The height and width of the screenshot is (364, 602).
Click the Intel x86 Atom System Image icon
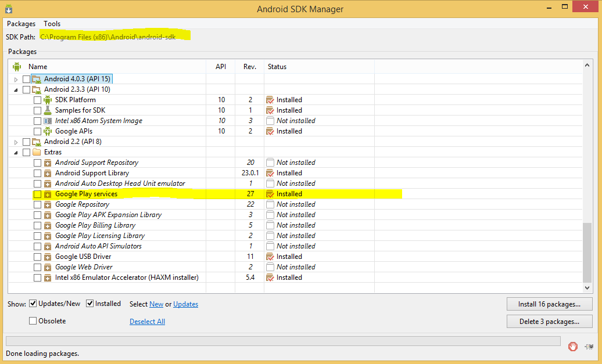coord(48,121)
